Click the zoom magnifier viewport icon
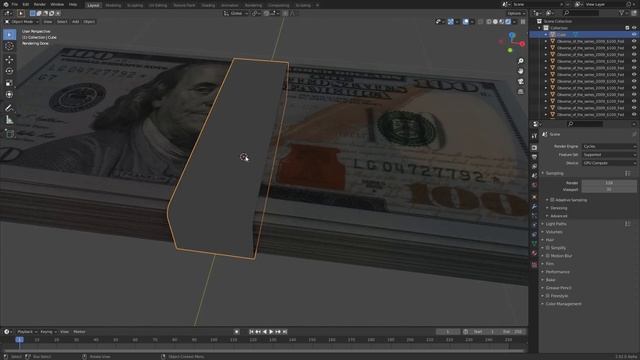The height and width of the screenshot is (360, 640). (521, 61)
